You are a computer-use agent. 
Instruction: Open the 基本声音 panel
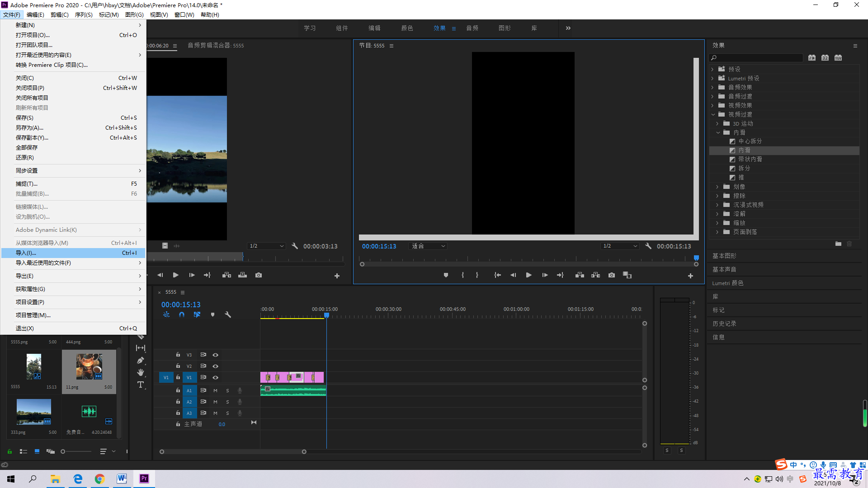point(724,269)
